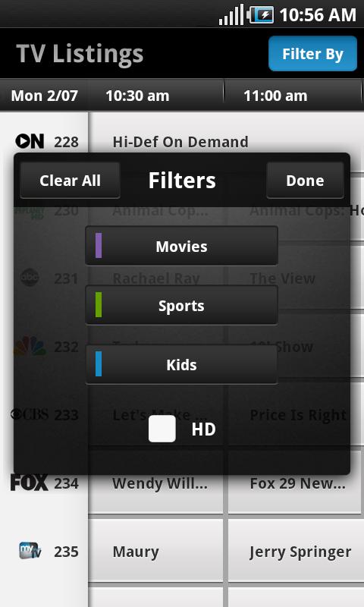Viewport: 364px width, 607px height.
Task: Click Done to close Filters
Action: pos(305,181)
